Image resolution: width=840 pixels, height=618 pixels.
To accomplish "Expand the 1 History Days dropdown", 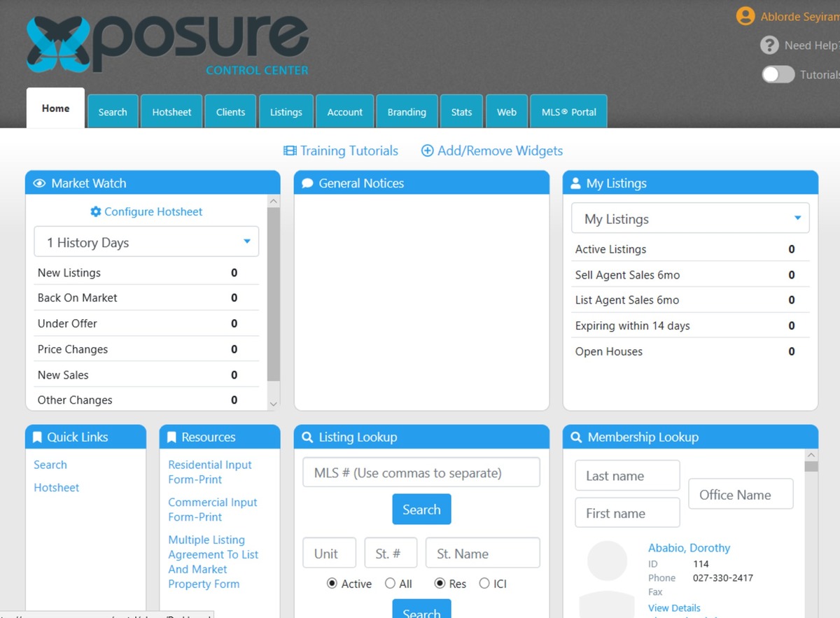I will click(x=146, y=242).
